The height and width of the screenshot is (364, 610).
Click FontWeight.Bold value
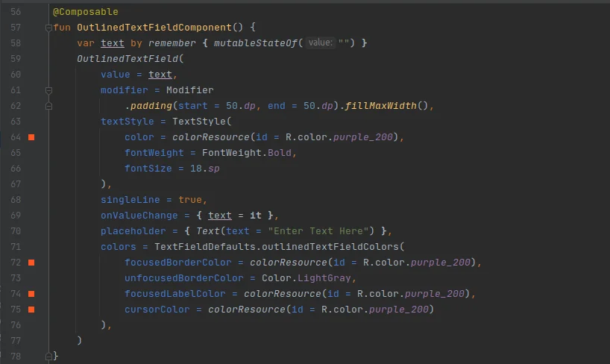click(246, 153)
